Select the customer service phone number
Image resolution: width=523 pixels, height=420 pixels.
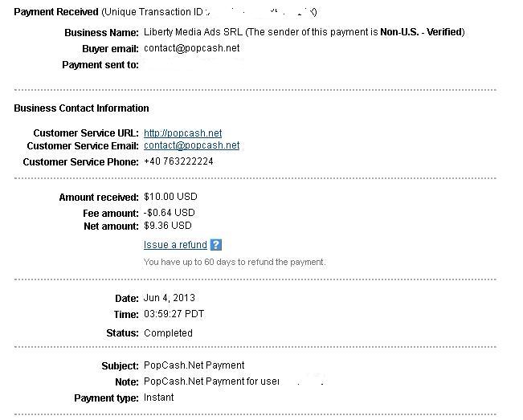point(178,161)
